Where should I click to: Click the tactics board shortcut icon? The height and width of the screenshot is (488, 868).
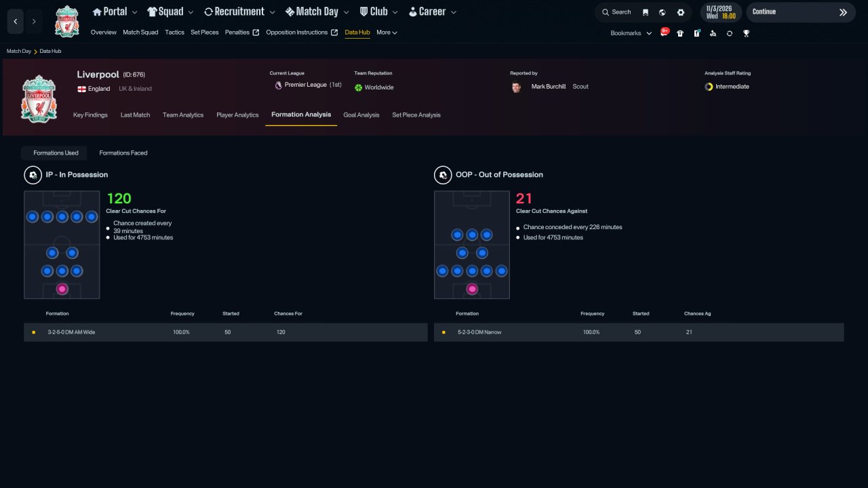pyautogui.click(x=696, y=33)
